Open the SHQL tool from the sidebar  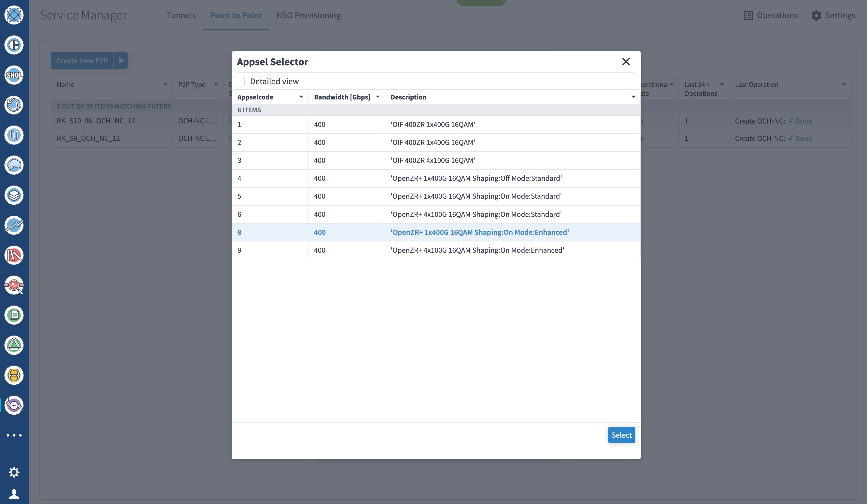(14, 75)
